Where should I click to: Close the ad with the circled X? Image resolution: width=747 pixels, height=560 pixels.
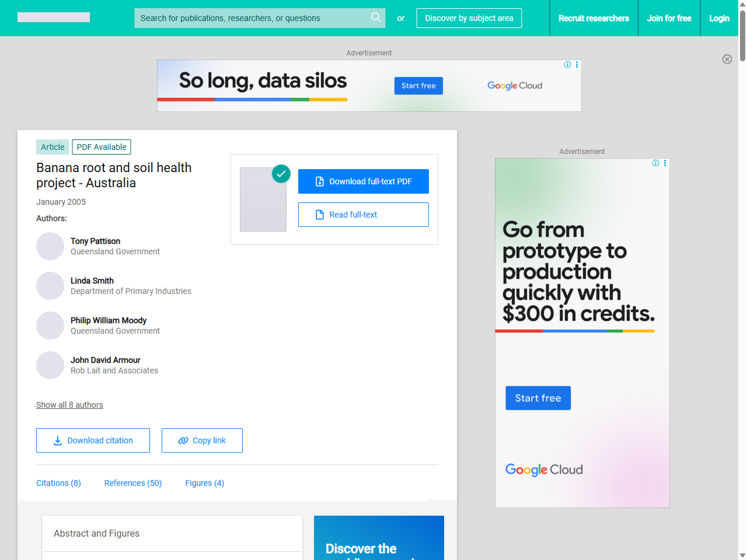tap(727, 59)
